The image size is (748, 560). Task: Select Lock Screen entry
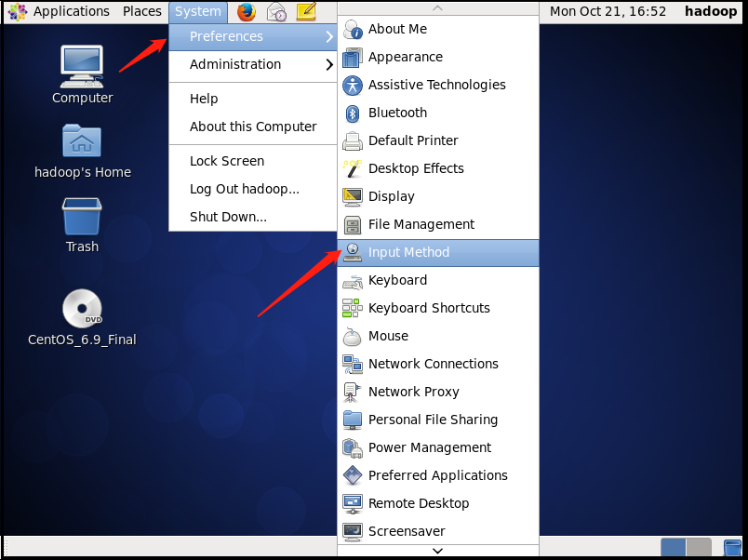(253, 161)
